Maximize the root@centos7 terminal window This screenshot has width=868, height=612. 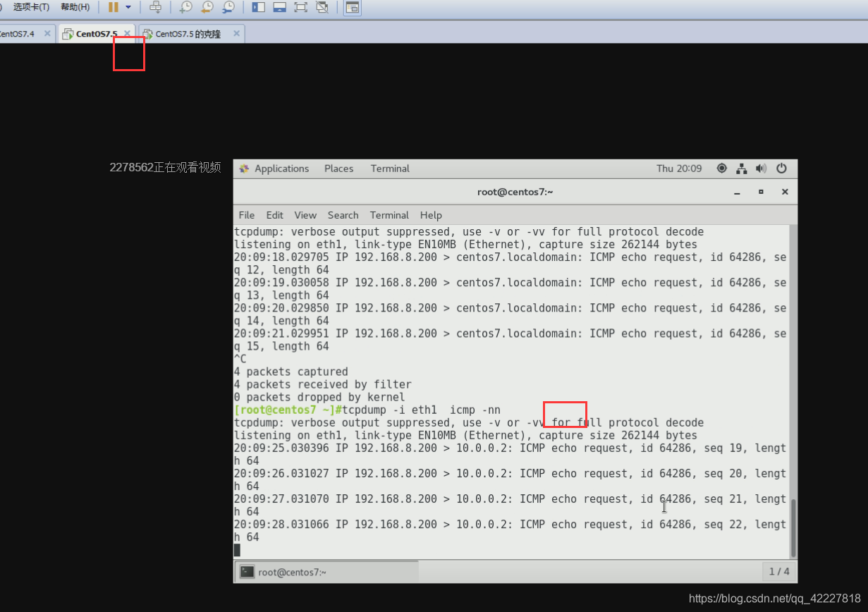(761, 192)
